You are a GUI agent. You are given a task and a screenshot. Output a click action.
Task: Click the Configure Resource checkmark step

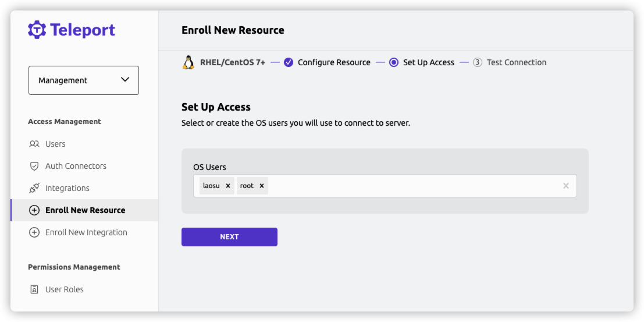tap(289, 62)
